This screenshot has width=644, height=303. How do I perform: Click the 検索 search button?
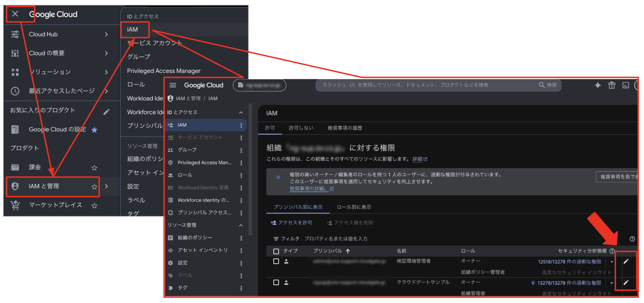(548, 85)
